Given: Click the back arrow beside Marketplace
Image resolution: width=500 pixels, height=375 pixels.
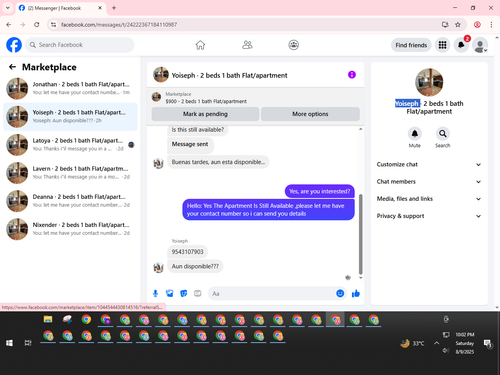Looking at the screenshot, I should pos(12,67).
